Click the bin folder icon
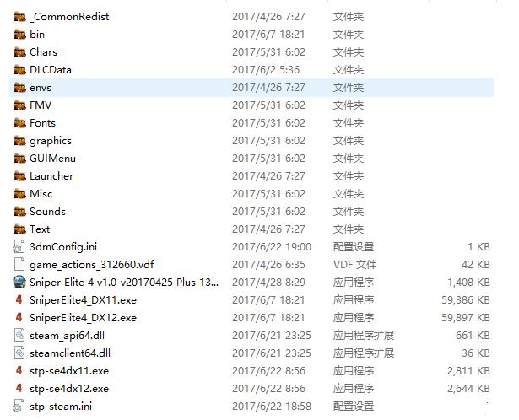Screen dimensions: 519x420 pyautogui.click(x=20, y=35)
